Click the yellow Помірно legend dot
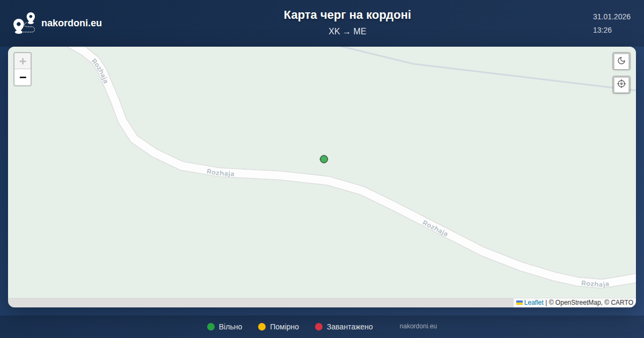The image size is (644, 338). pos(262,327)
